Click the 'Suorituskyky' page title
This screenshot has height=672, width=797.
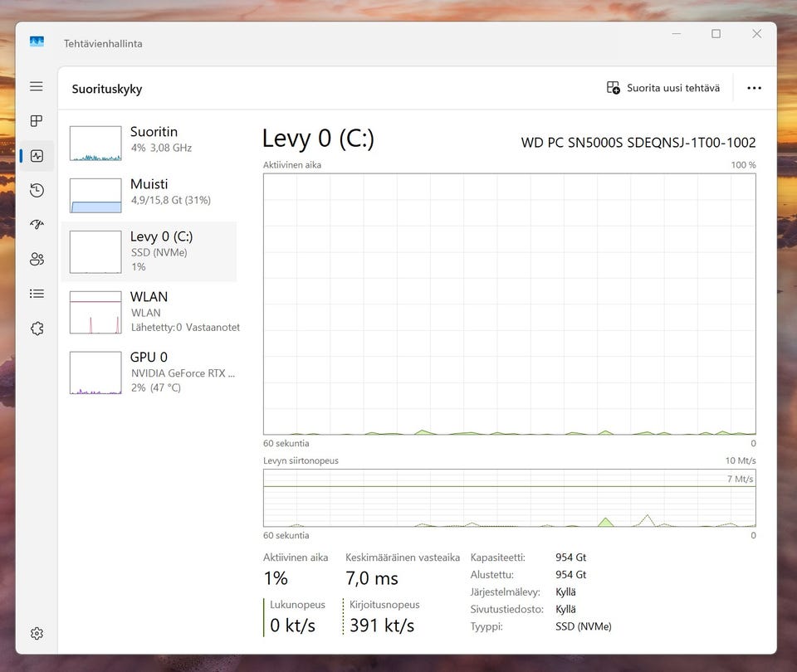coord(107,89)
